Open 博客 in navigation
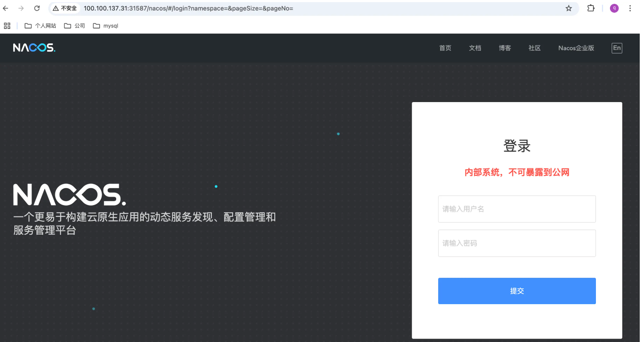 pos(505,48)
